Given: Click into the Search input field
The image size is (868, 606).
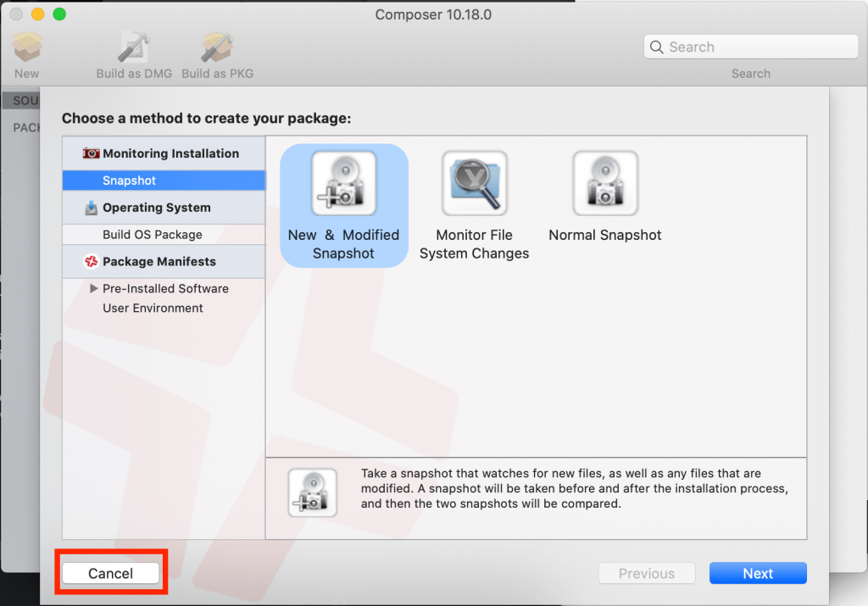Looking at the screenshot, I should point(751,47).
